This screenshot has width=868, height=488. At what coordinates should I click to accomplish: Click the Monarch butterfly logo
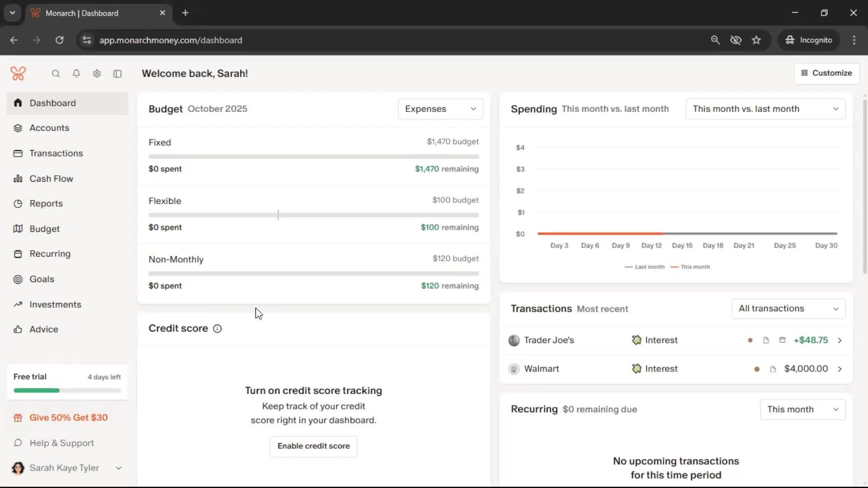click(18, 73)
